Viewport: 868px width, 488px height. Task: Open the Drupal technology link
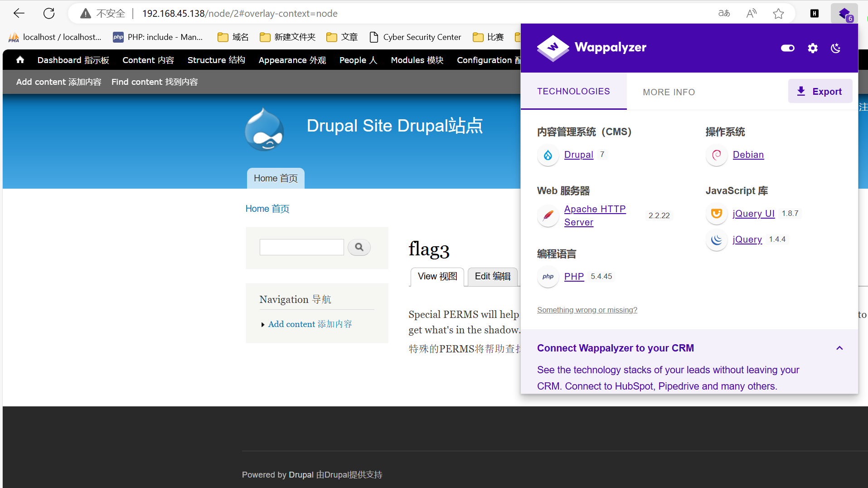click(578, 155)
